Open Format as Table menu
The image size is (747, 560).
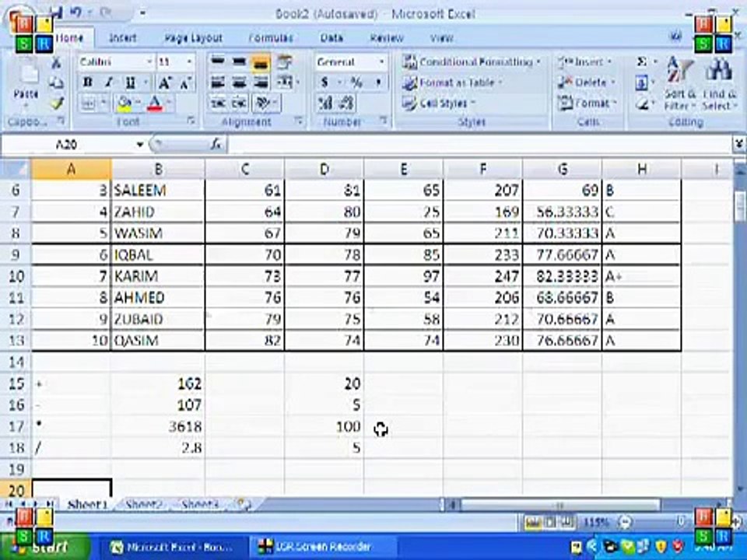pos(452,82)
